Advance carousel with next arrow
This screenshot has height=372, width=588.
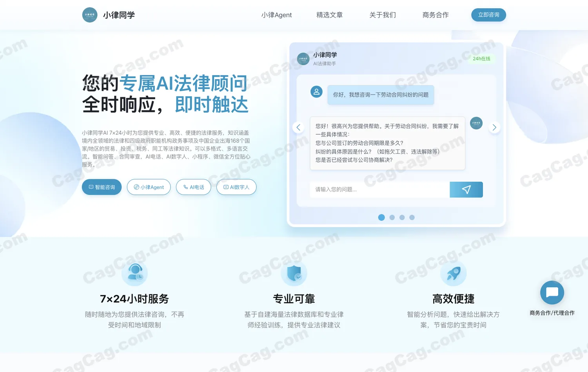494,127
